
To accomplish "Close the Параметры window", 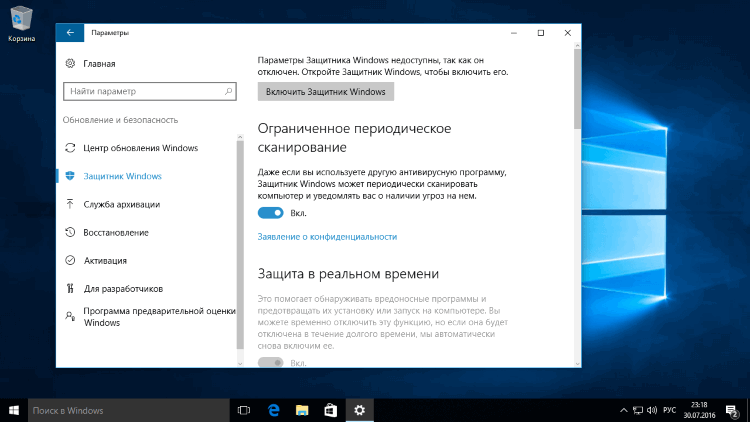I will 567,33.
